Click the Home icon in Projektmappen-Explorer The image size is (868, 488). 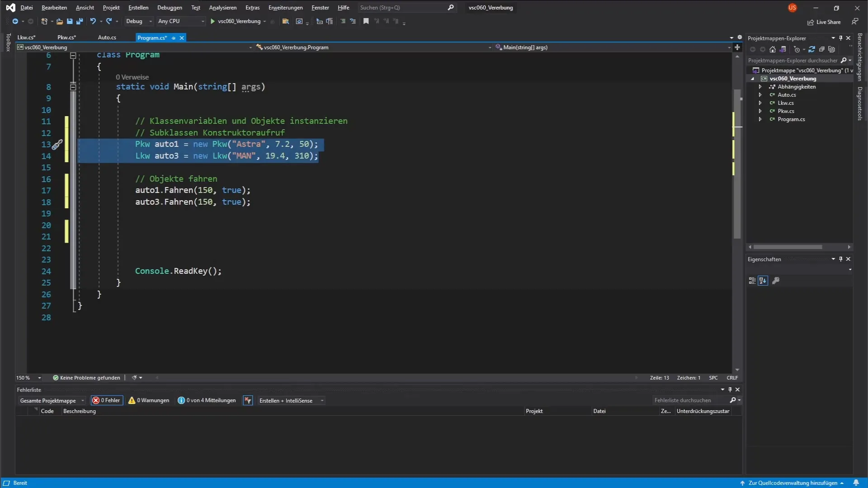pos(773,50)
